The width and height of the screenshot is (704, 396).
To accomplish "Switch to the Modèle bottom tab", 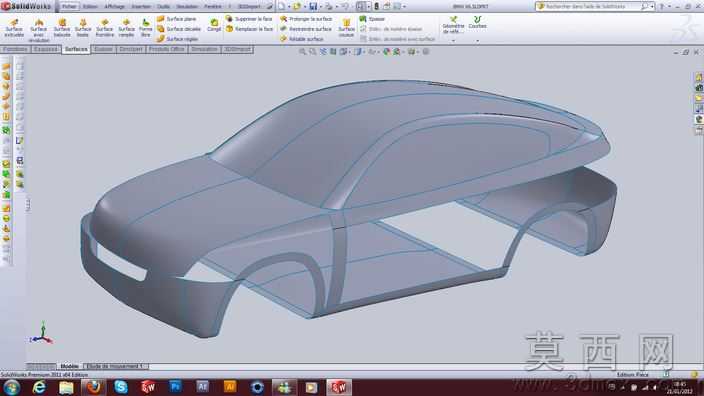I will [x=69, y=366].
